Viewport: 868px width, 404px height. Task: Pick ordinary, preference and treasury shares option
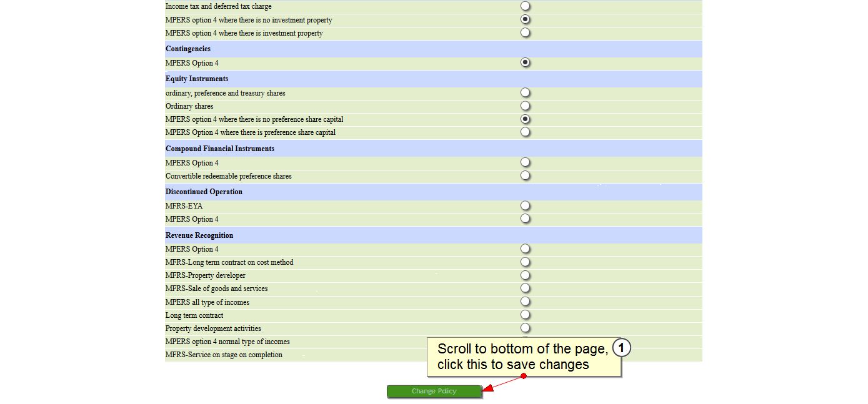tap(526, 92)
